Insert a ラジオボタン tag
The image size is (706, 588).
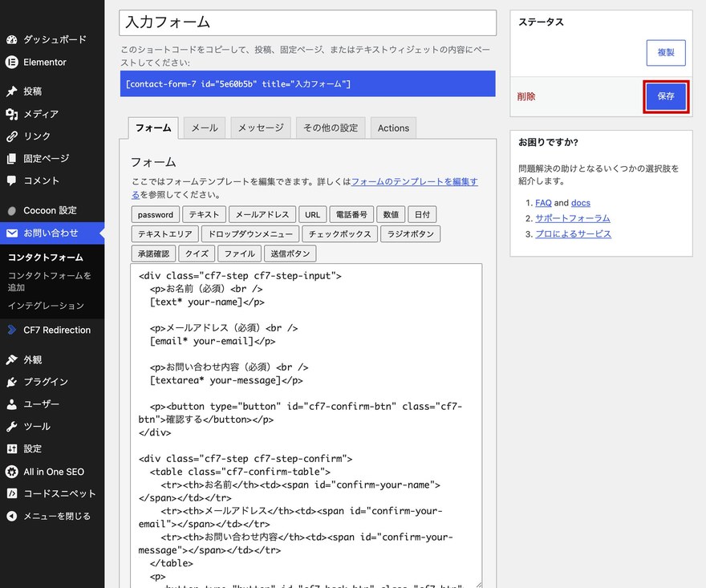click(x=411, y=234)
